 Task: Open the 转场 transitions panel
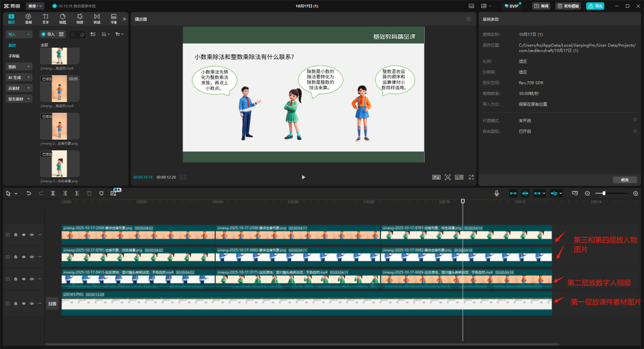97,18
